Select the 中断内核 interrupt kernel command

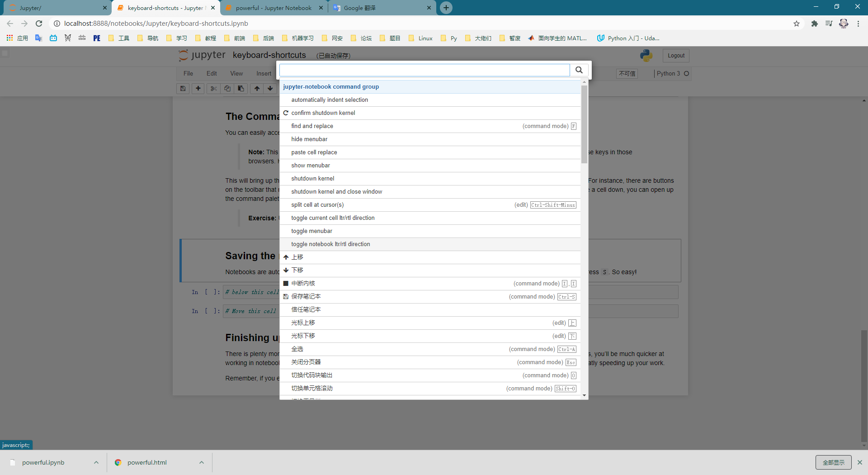click(x=430, y=284)
